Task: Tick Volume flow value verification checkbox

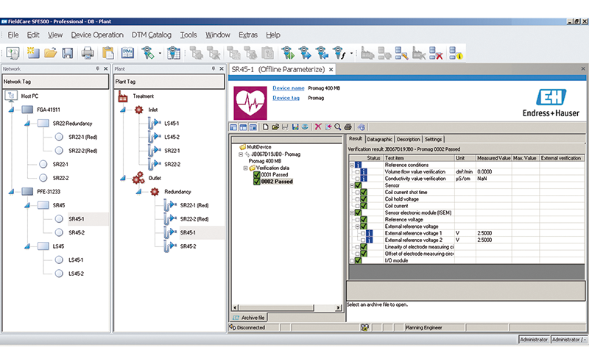Action: pos(358,172)
